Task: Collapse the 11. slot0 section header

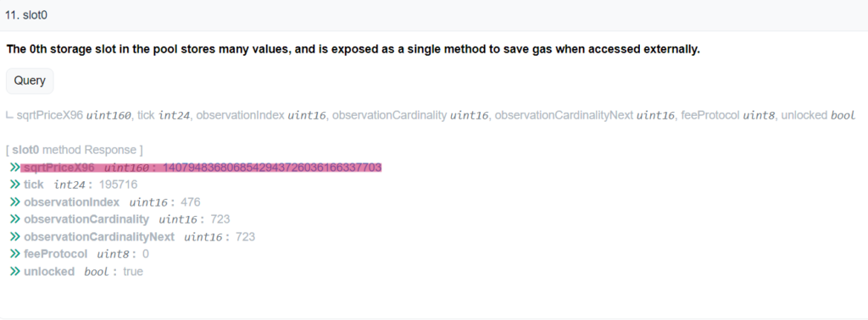Action: [x=434, y=15]
